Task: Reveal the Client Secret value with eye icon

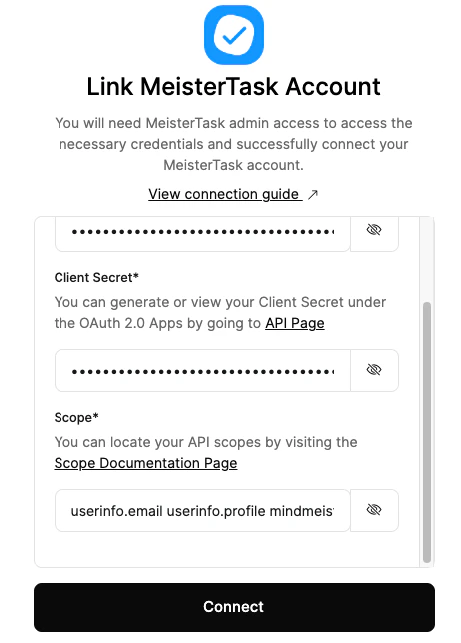Action: [374, 370]
